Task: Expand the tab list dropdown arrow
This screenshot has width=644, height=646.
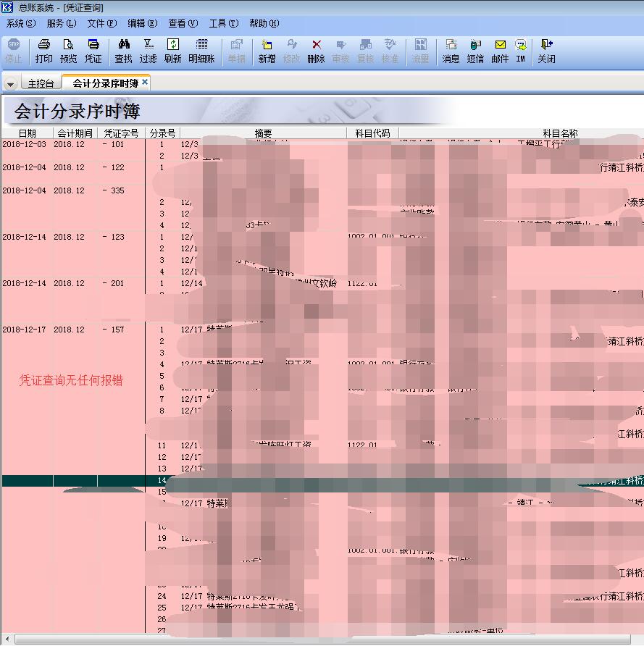Action: pos(10,84)
